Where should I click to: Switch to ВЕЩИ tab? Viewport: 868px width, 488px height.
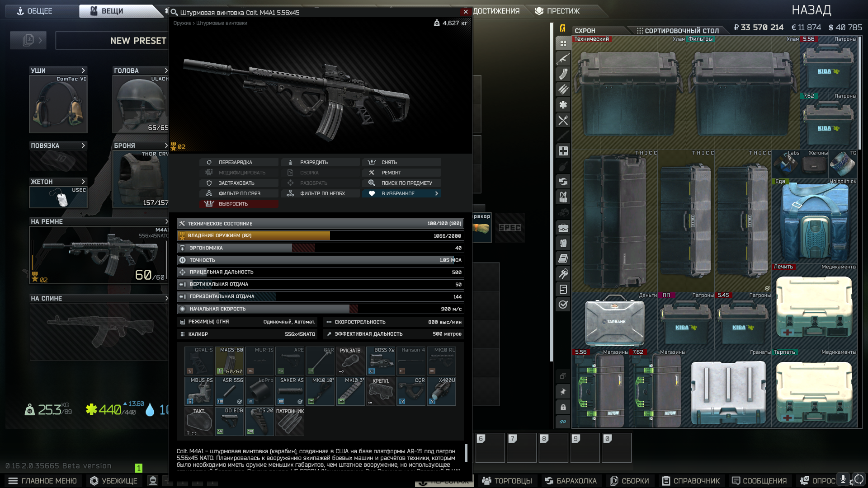pos(118,11)
